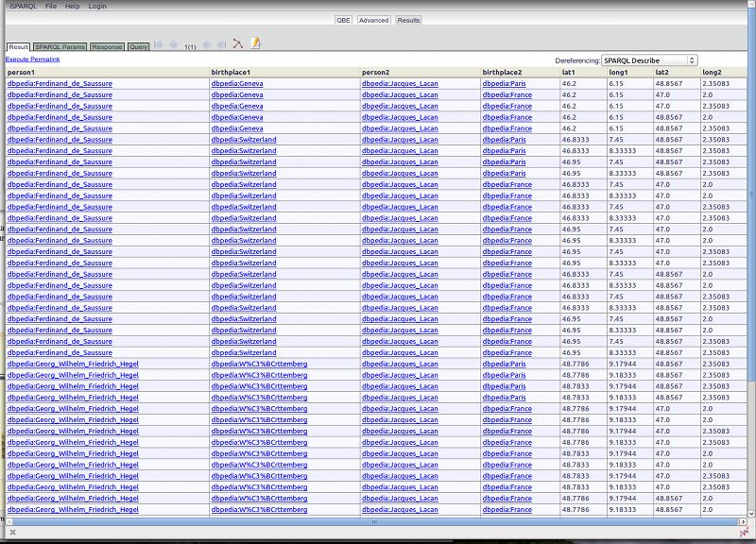Viewport: 756px width, 544px height.
Task: Advance to next results page
Action: (x=208, y=44)
